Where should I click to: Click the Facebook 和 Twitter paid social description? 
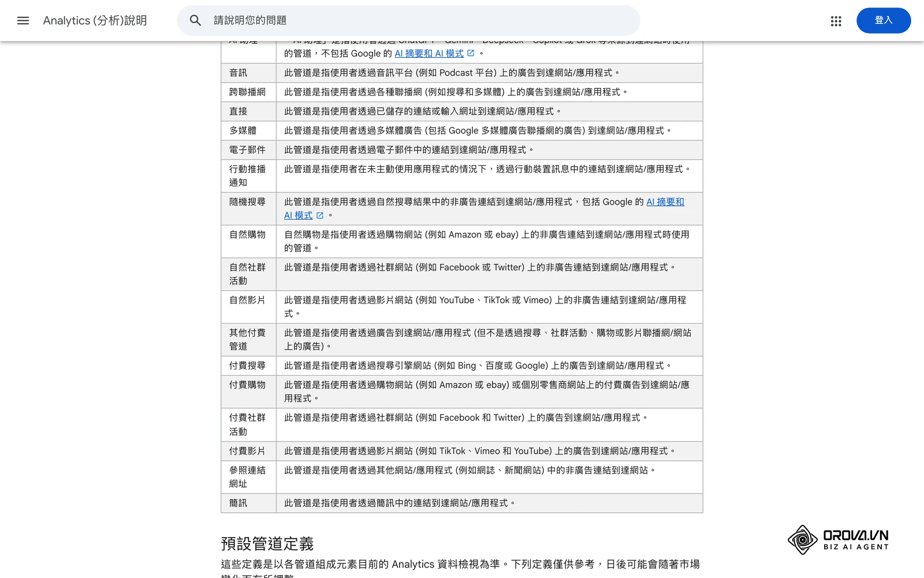click(466, 417)
